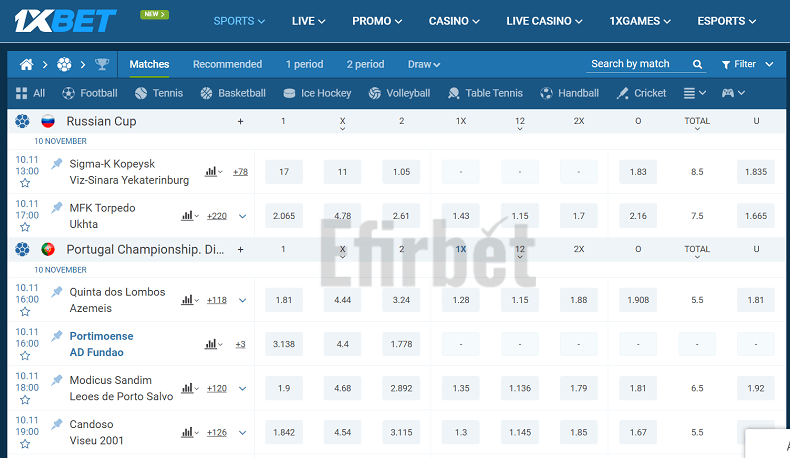Open the ESPORTS menu

coord(727,21)
